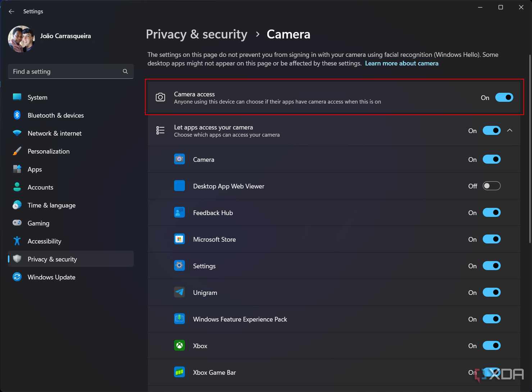532x392 pixels.
Task: Select Privacy & security in sidebar
Action: (x=71, y=259)
